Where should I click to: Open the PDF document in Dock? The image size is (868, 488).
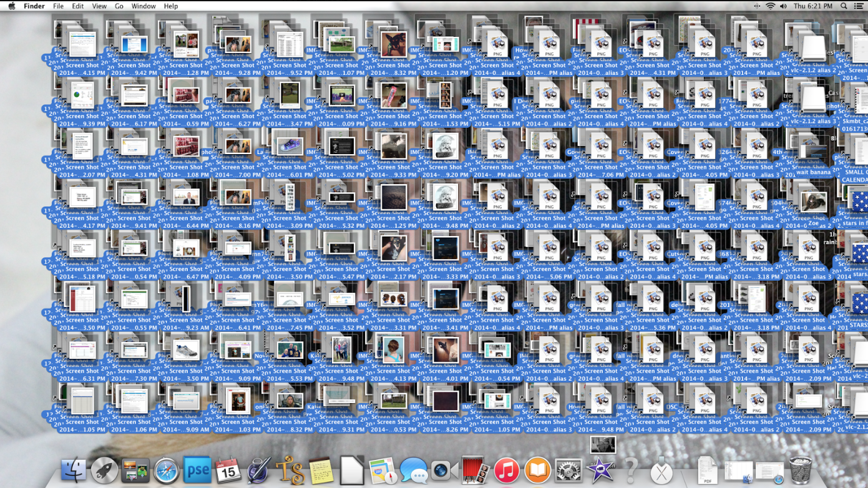tap(707, 471)
